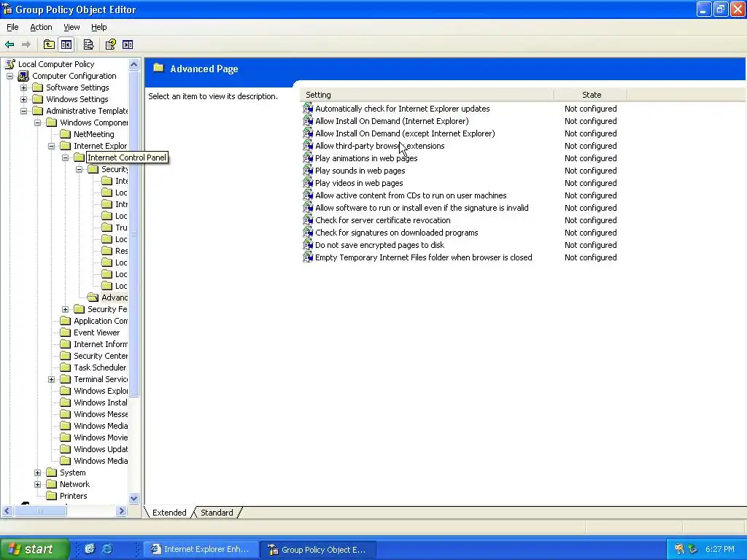
Task: Collapse the Administrative Templates node
Action: 23,111
